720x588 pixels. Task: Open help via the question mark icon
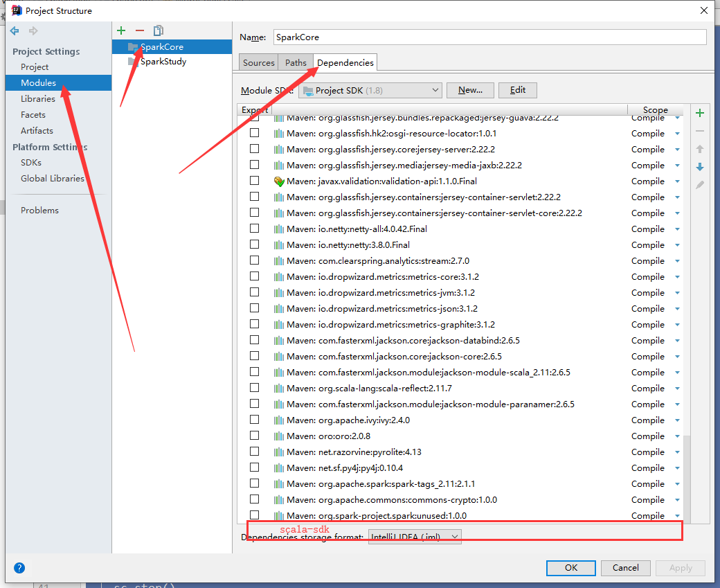pyautogui.click(x=19, y=568)
